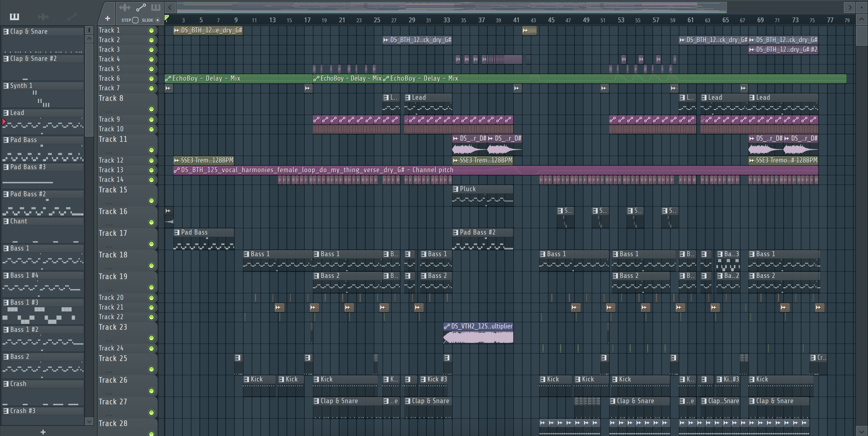
Task: Mute Track 26 with its green light
Action: pyautogui.click(x=151, y=391)
